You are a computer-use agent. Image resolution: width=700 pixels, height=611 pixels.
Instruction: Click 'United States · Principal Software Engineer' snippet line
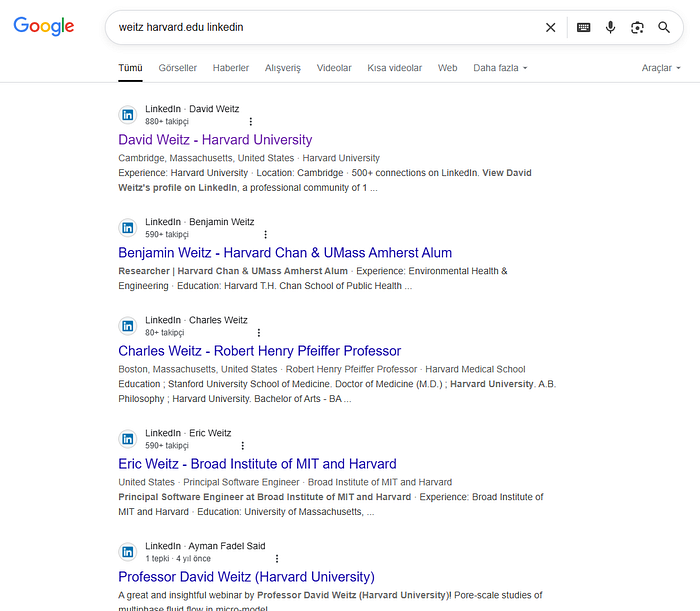click(x=285, y=482)
